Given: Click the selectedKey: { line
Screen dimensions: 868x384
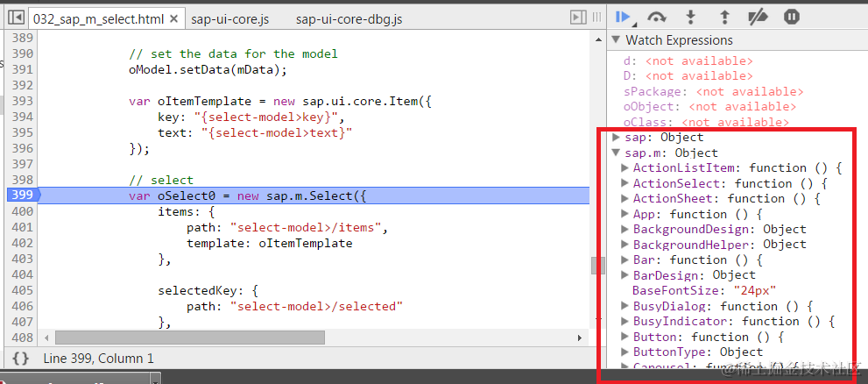Looking at the screenshot, I should (208, 290).
